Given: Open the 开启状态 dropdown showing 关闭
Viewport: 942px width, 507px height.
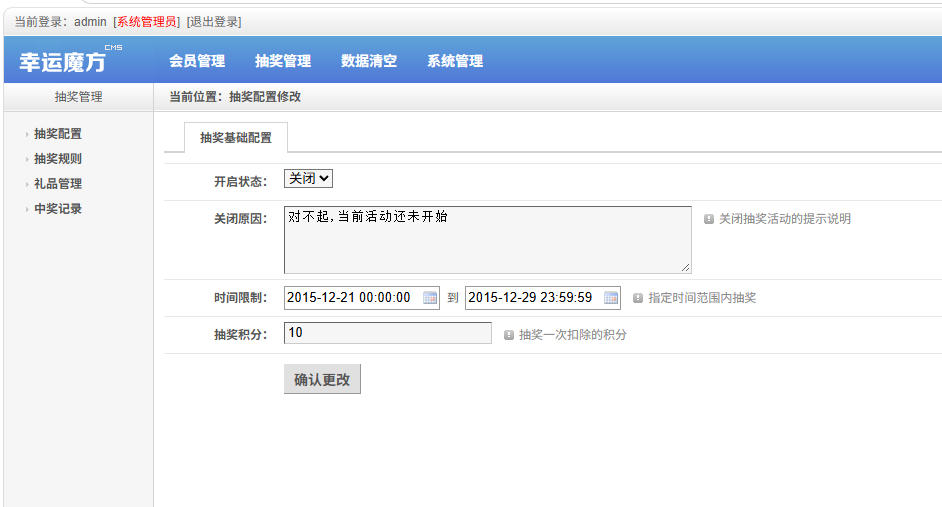Looking at the screenshot, I should pos(308,178).
